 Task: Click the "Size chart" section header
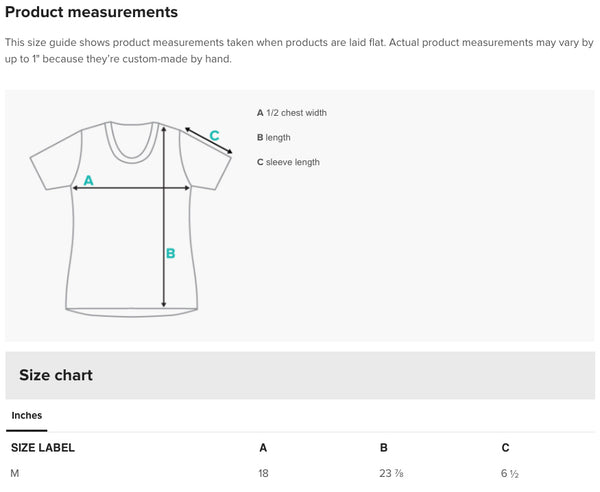(56, 375)
